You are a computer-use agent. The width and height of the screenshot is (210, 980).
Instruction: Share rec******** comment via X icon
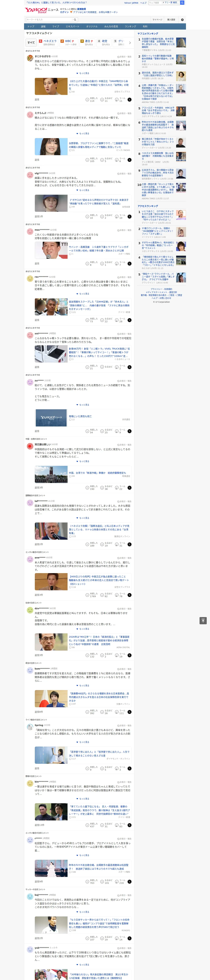(x=129, y=320)
